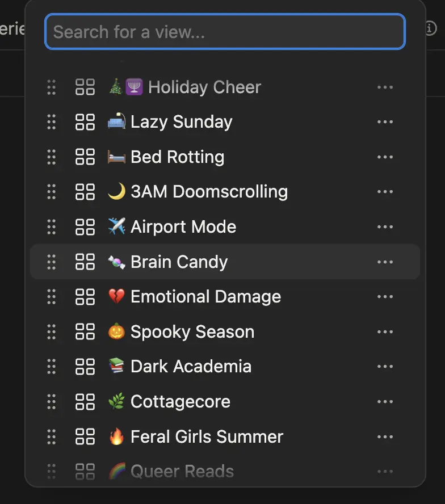Image resolution: width=445 pixels, height=504 pixels.
Task: Click the grid view icon beside 3AM Doomscrolling
Action: [85, 192]
